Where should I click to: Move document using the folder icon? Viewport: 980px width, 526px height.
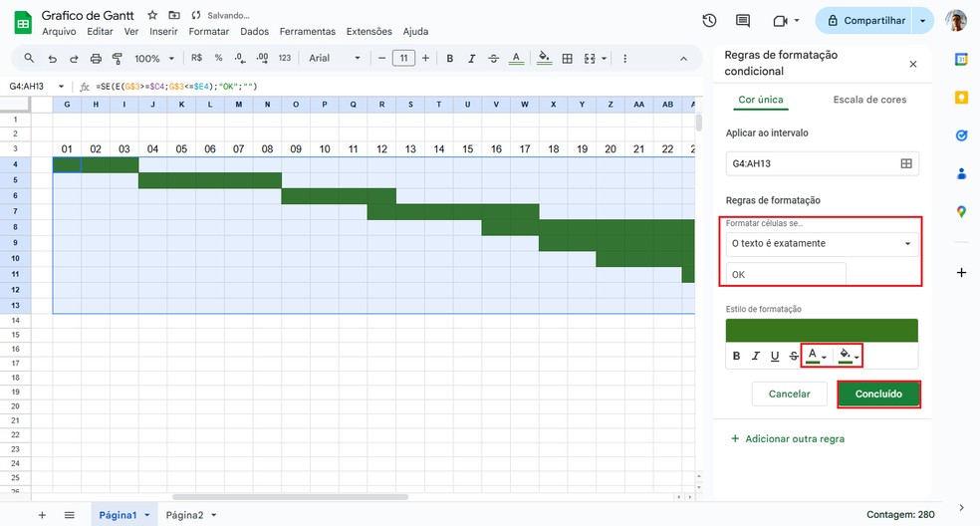(x=174, y=15)
